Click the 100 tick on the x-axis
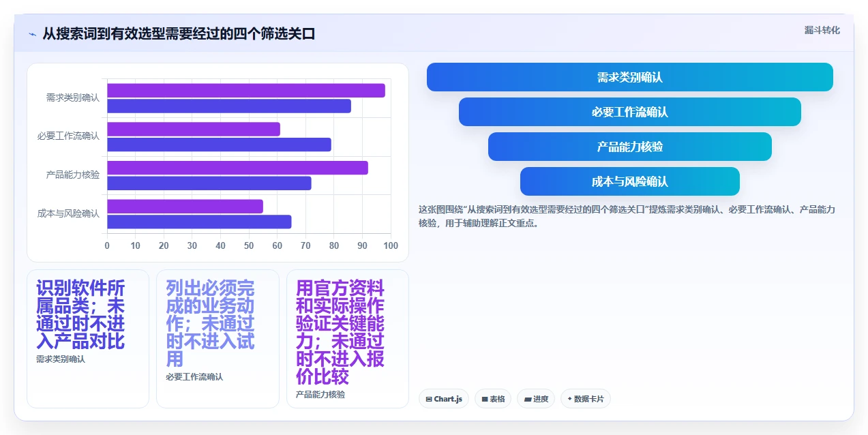The width and height of the screenshot is (868, 435). (391, 245)
